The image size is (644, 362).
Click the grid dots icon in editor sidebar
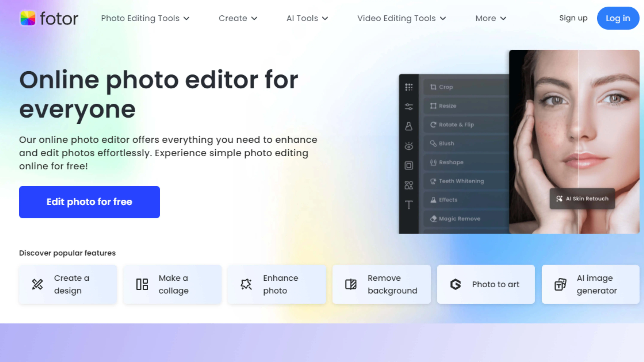pos(409,87)
